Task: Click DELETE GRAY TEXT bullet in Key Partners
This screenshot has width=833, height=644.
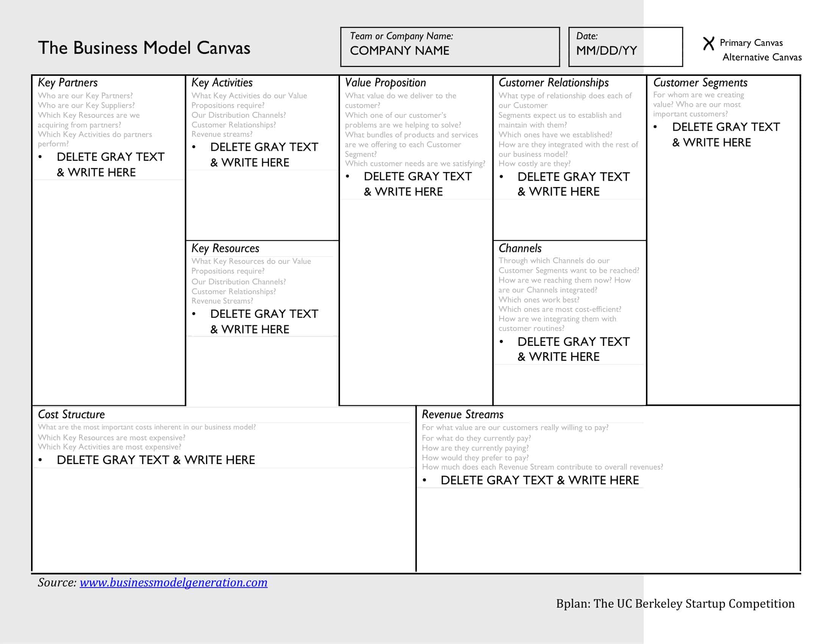Action: coord(110,157)
